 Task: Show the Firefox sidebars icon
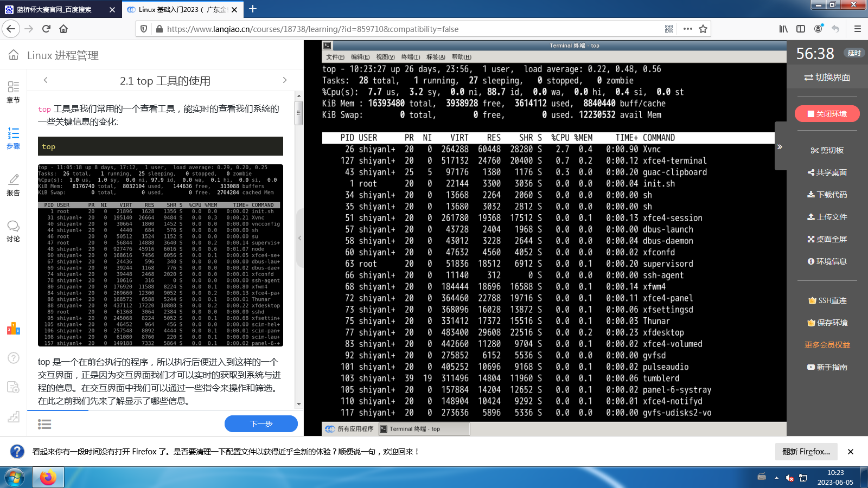[x=801, y=29]
